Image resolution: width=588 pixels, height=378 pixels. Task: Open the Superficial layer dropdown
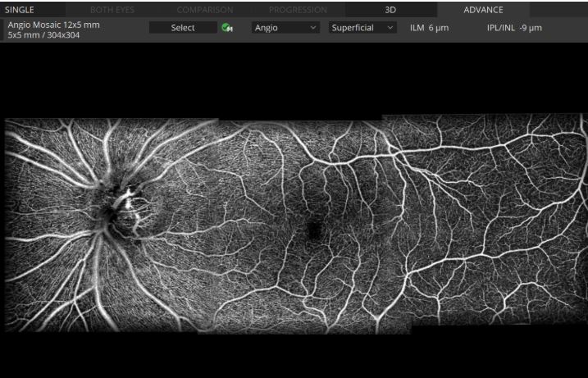point(362,28)
